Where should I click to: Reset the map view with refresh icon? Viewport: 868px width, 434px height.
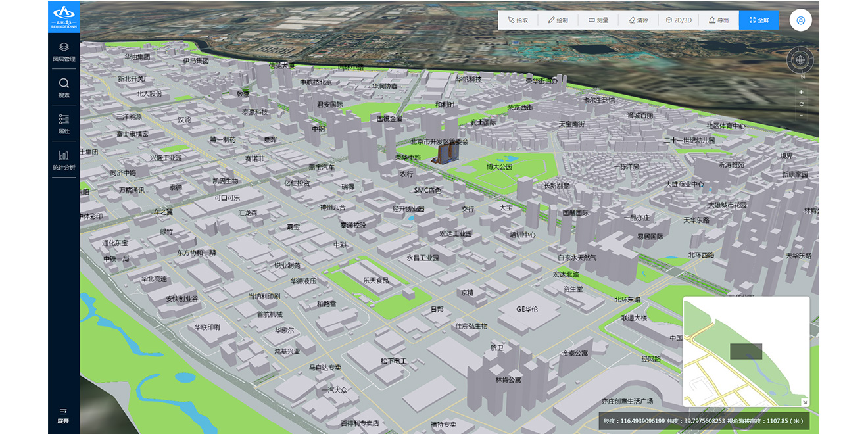[802, 104]
